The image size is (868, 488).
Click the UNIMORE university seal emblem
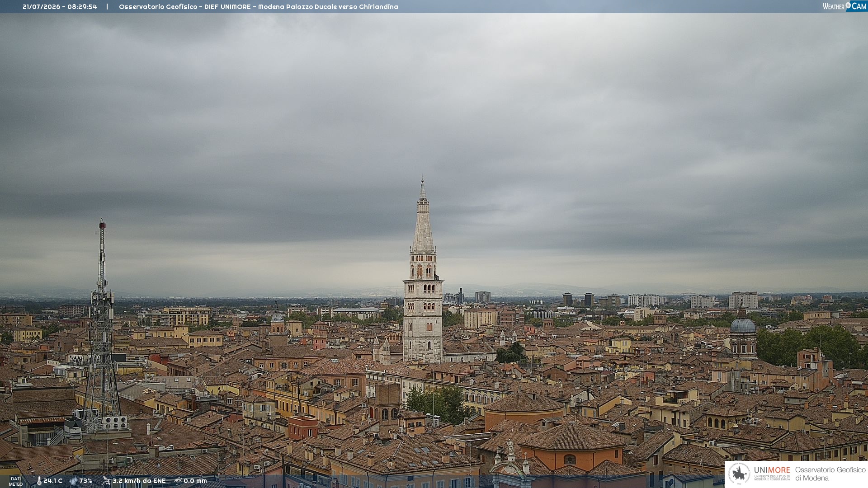[x=739, y=474]
